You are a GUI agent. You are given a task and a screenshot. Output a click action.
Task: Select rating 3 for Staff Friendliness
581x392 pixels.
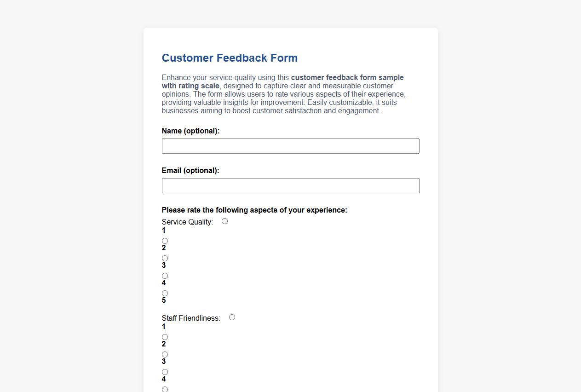click(165, 354)
